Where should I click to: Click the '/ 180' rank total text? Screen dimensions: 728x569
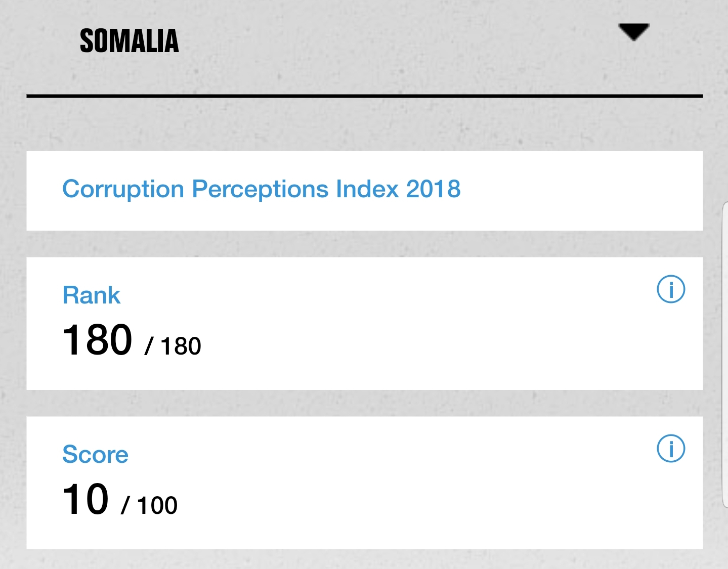[x=173, y=346]
